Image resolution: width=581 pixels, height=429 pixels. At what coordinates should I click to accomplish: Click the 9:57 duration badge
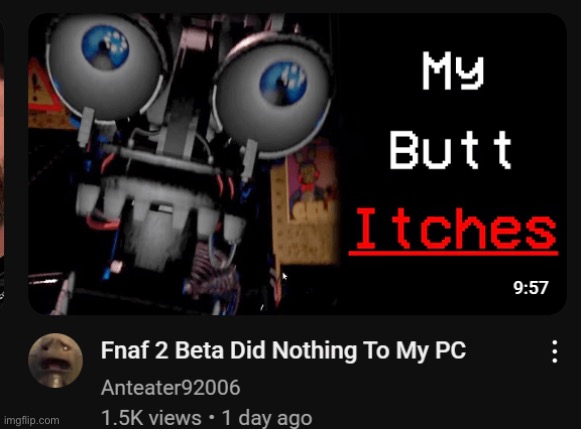531,287
